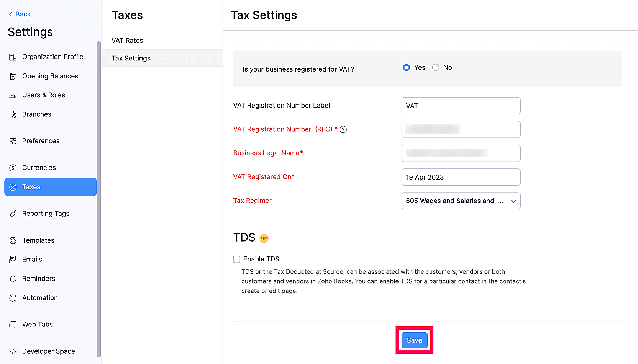The width and height of the screenshot is (638, 364).
Task: Click the Automation sidebar icon
Action: [x=13, y=298]
